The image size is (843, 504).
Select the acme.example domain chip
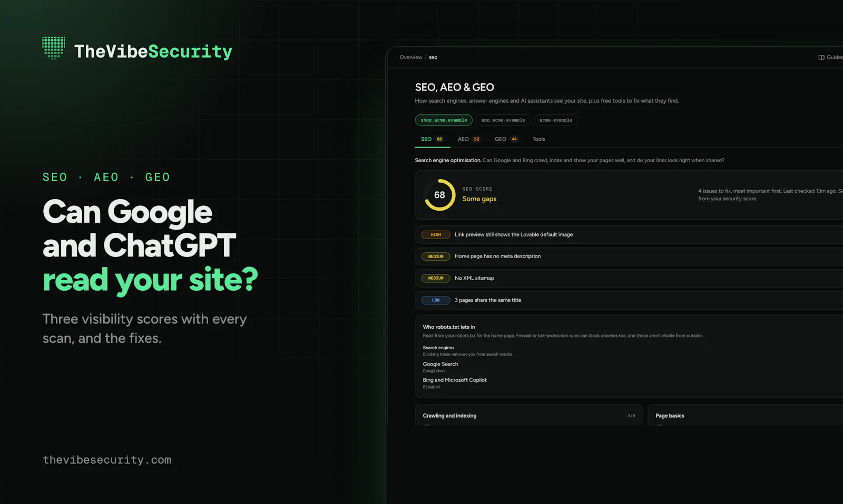(556, 120)
